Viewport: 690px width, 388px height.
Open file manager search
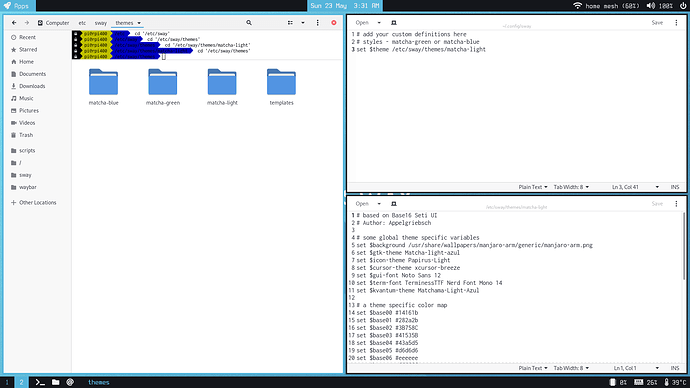point(249,23)
